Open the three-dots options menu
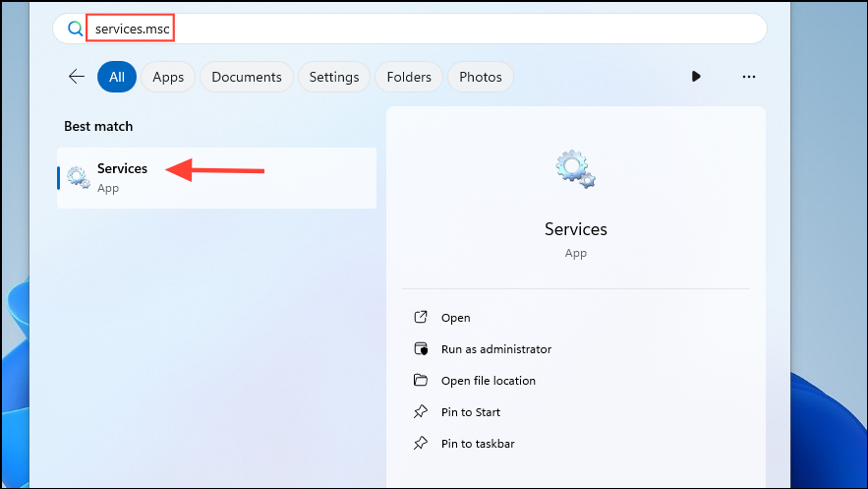 pos(748,77)
